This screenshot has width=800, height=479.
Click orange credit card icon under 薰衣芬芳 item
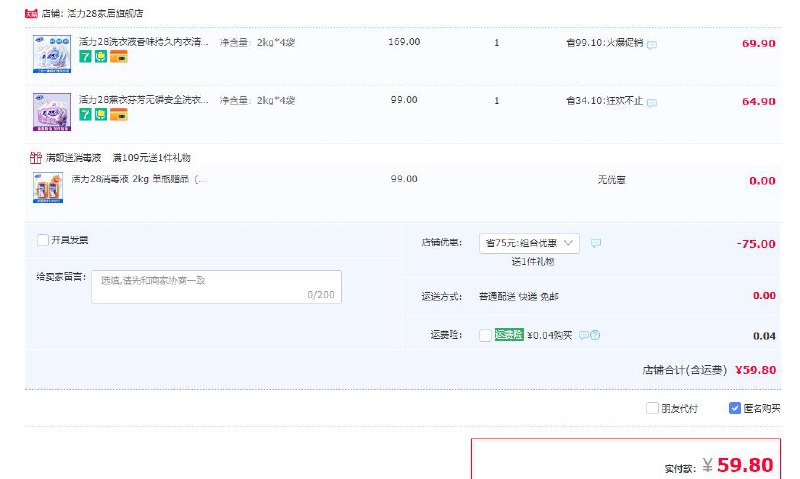118,115
